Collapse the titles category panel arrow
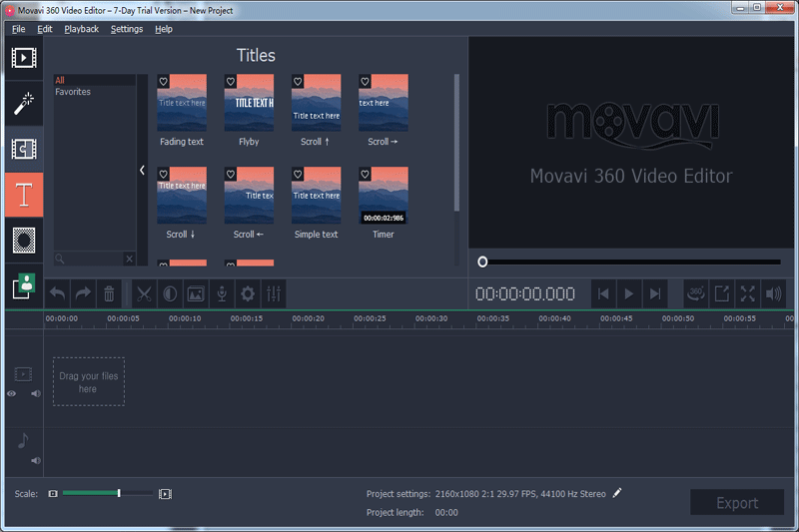The image size is (799, 532). [142, 171]
